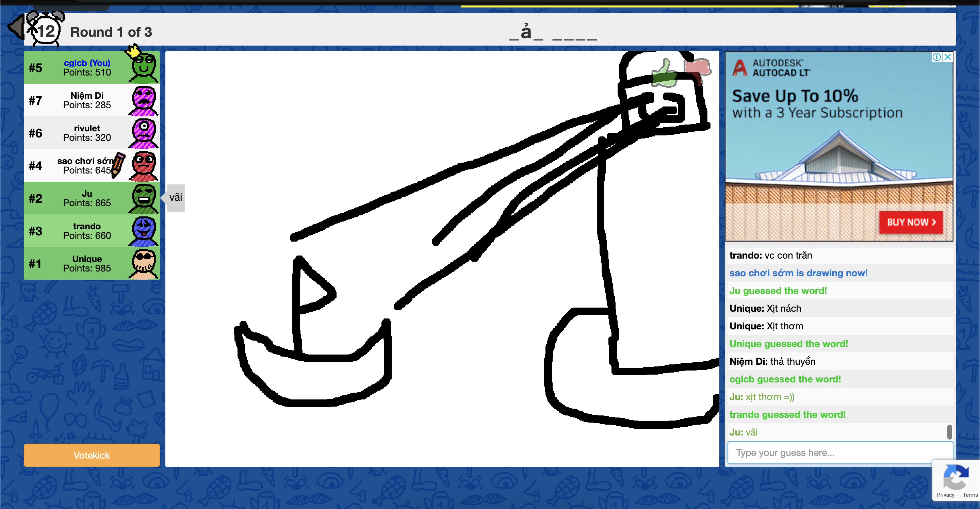
Task: Open the Privacy link
Action: pyautogui.click(x=945, y=495)
